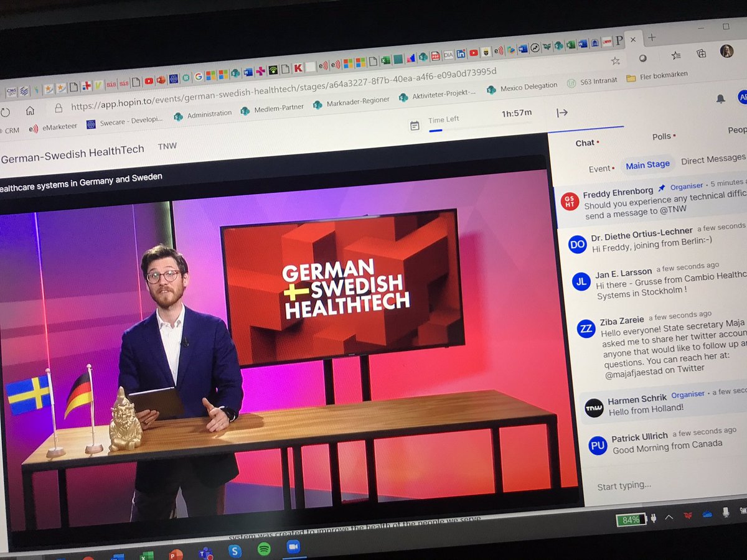Open the Mexico Delegation bookmark

(522, 87)
